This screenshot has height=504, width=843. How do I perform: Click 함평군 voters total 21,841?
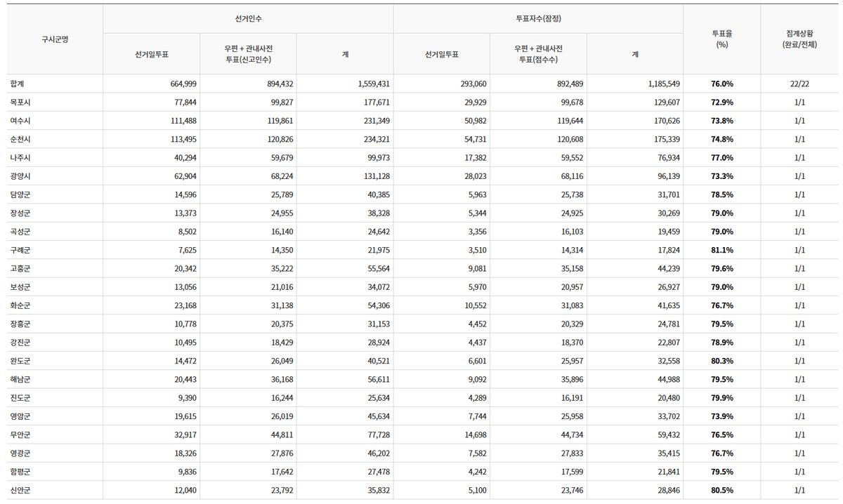pyautogui.click(x=669, y=472)
